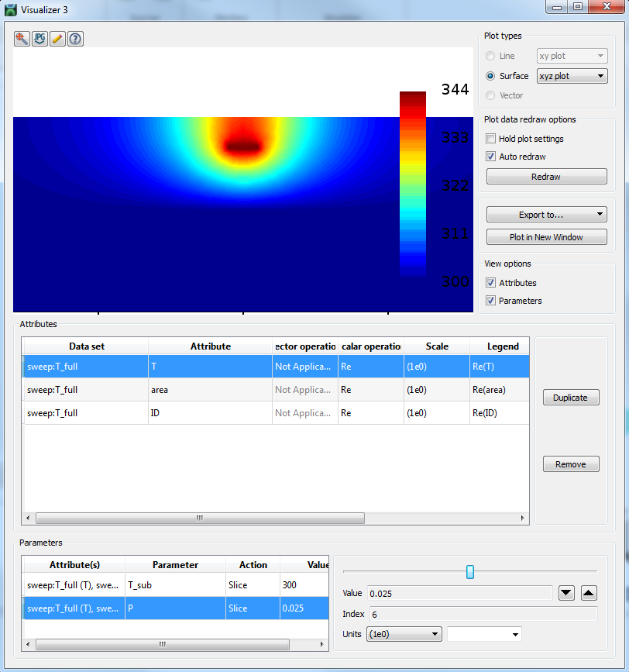Uncheck the Parameters view option
This screenshot has height=672, width=629.
tap(490, 301)
